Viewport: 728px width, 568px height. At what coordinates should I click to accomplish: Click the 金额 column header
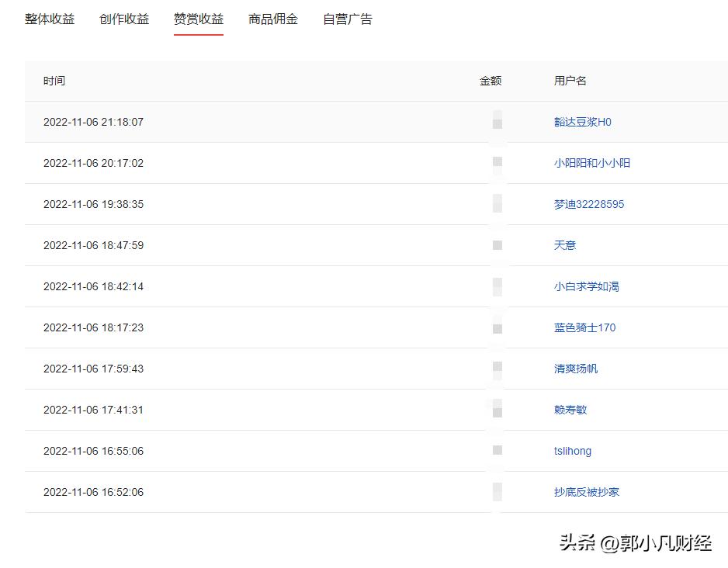coord(490,81)
